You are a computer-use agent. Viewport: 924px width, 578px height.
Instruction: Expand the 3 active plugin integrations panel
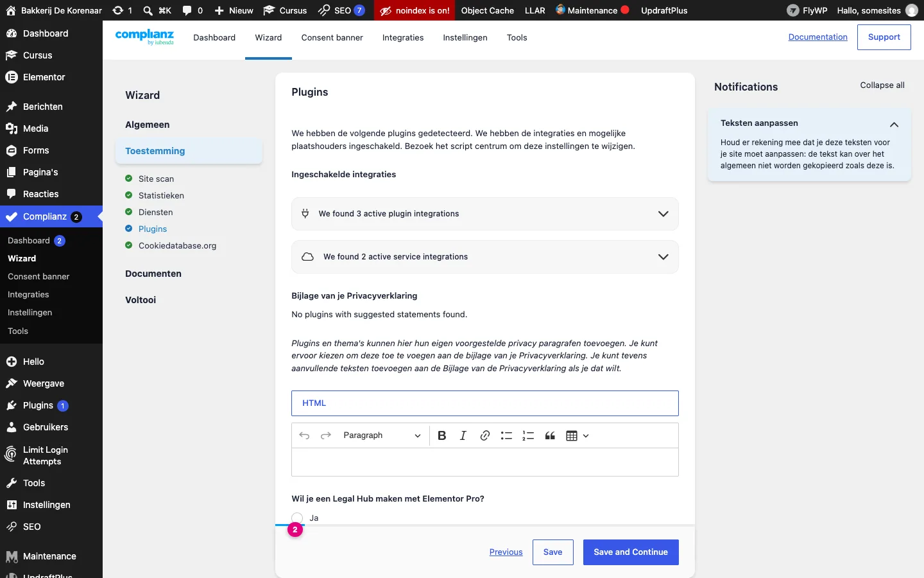click(x=485, y=214)
